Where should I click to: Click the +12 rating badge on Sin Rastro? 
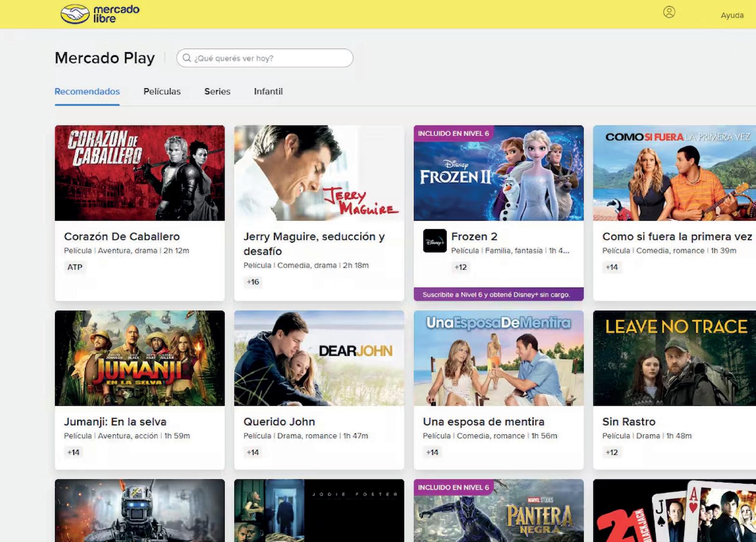[x=612, y=452]
